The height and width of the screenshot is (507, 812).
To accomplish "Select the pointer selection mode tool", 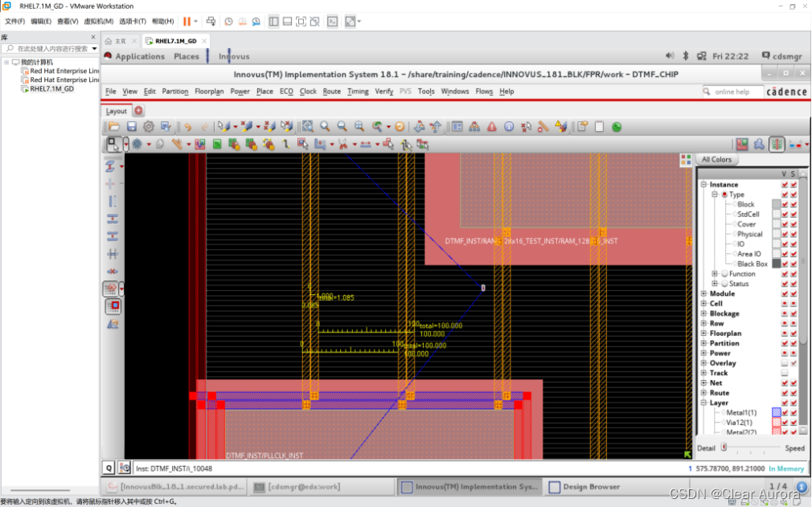I will click(113, 145).
